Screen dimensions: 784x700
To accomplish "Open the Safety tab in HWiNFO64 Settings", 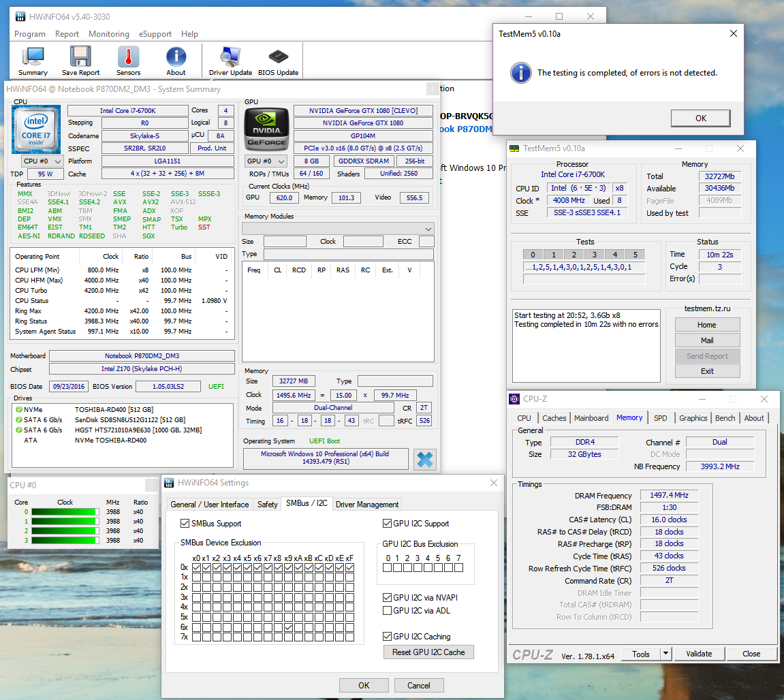I will [x=268, y=505].
